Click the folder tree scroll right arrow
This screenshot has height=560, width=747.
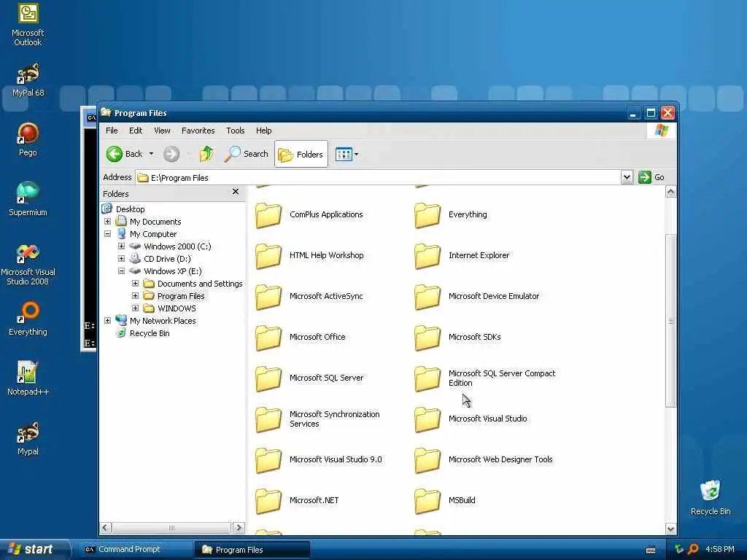[239, 528]
